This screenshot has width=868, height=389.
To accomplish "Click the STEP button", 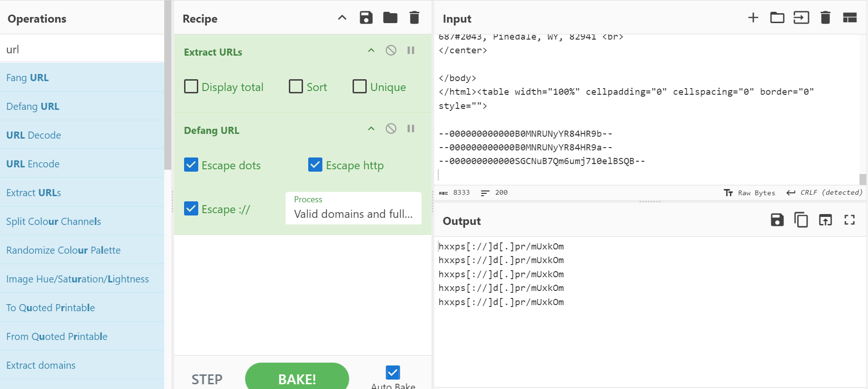I will click(x=207, y=380).
